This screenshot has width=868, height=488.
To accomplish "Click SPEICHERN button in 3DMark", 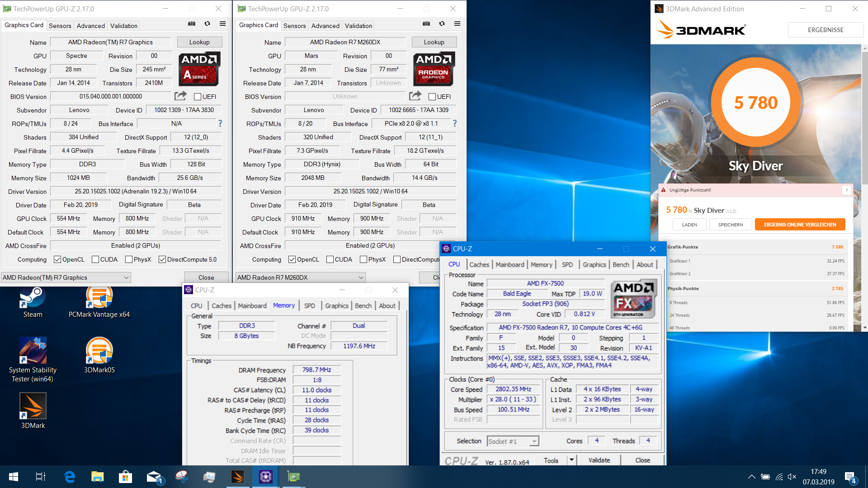I will (x=731, y=225).
